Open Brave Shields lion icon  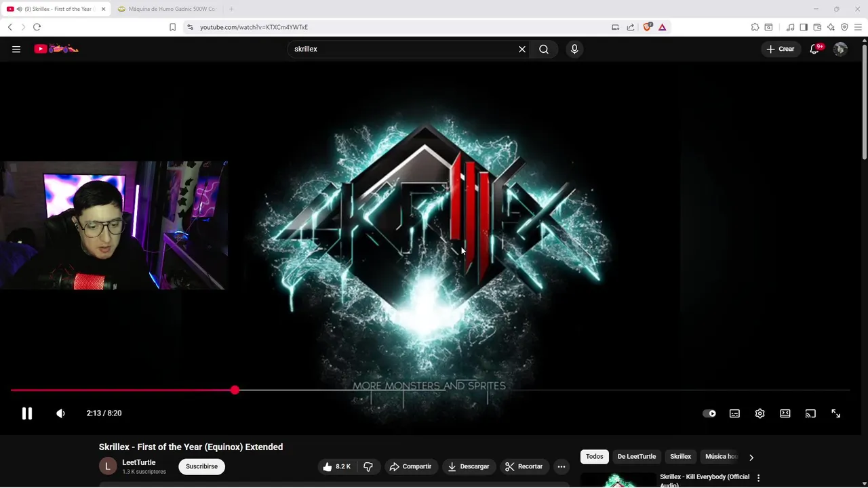tap(647, 27)
